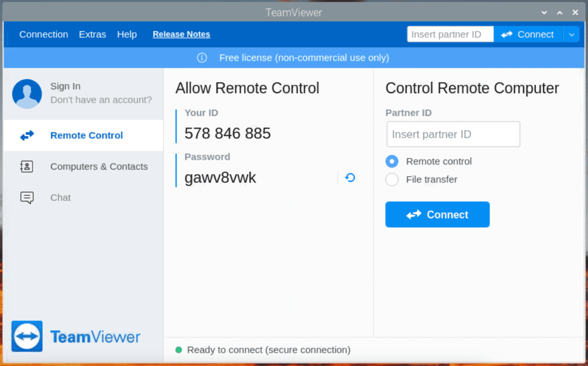Click the Partner ID input field

[x=452, y=134]
